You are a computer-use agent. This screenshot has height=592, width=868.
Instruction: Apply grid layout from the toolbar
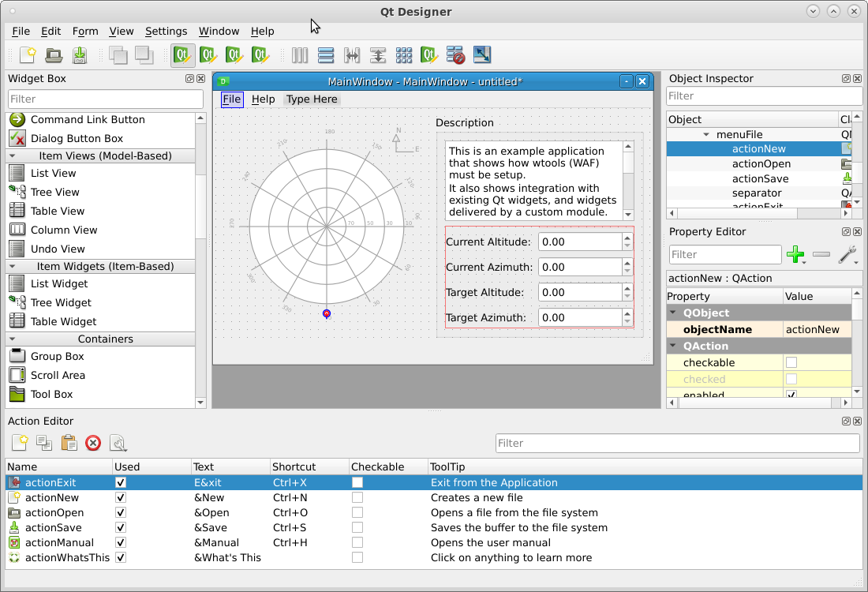coord(404,55)
